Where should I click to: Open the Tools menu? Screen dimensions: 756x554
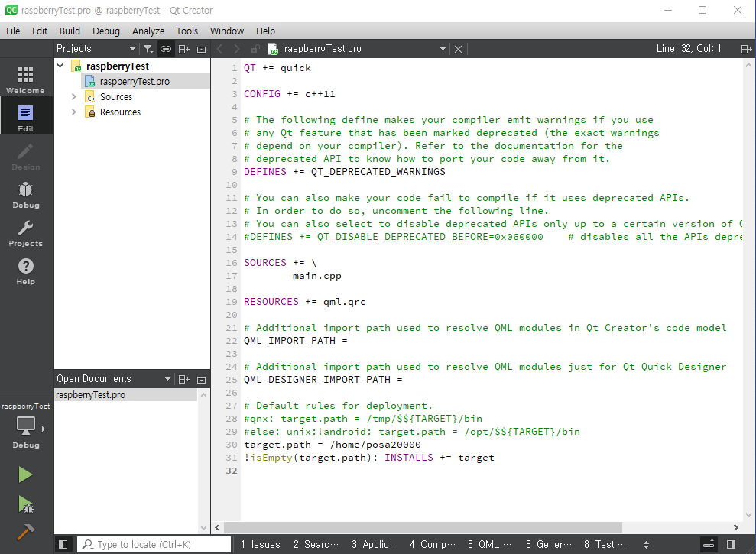(187, 31)
